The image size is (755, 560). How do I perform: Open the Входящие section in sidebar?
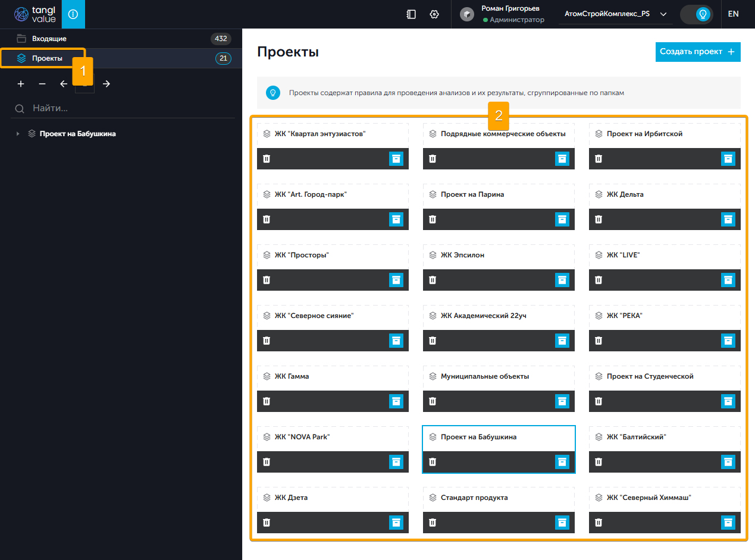pyautogui.click(x=49, y=39)
